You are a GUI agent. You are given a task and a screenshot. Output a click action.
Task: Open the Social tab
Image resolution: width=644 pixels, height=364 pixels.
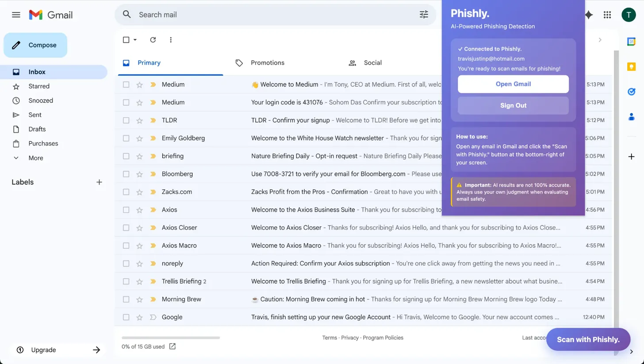372,62
